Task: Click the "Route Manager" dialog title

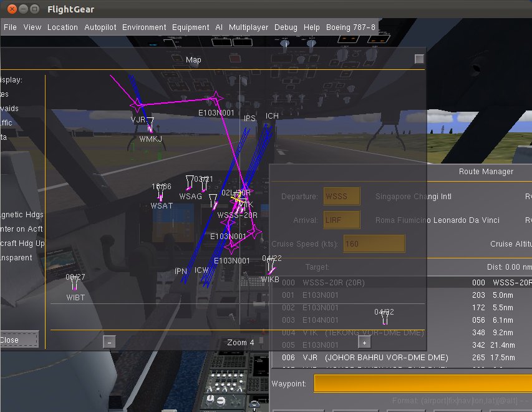Action: tap(486, 172)
